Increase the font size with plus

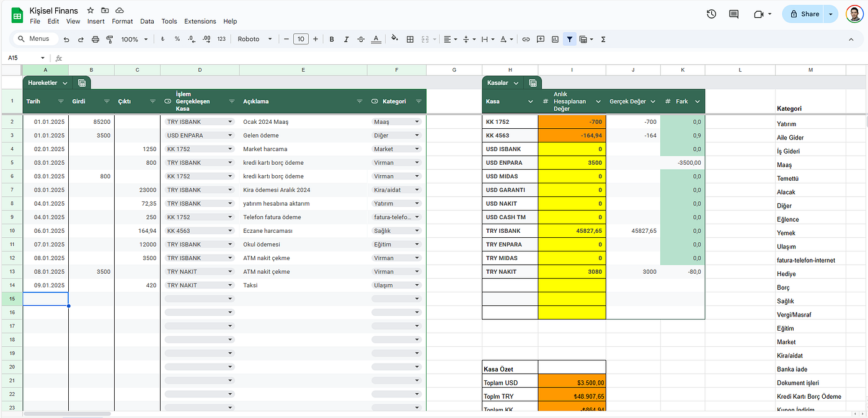(316, 39)
